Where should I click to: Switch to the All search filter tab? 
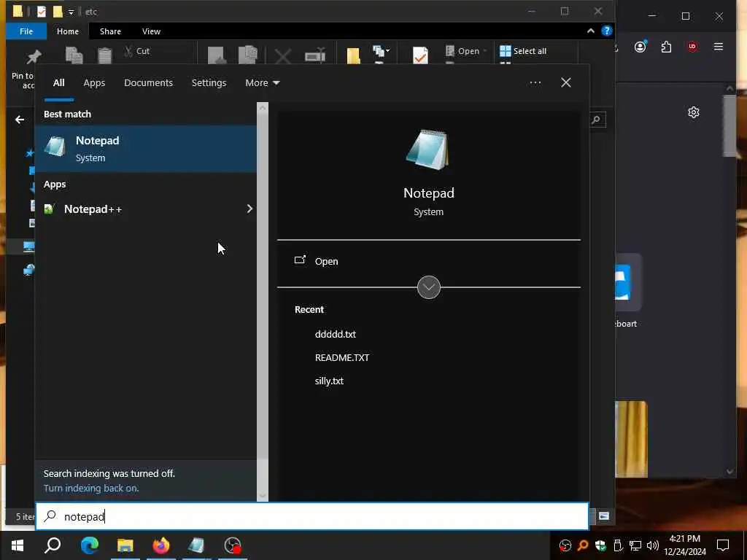coord(58,83)
